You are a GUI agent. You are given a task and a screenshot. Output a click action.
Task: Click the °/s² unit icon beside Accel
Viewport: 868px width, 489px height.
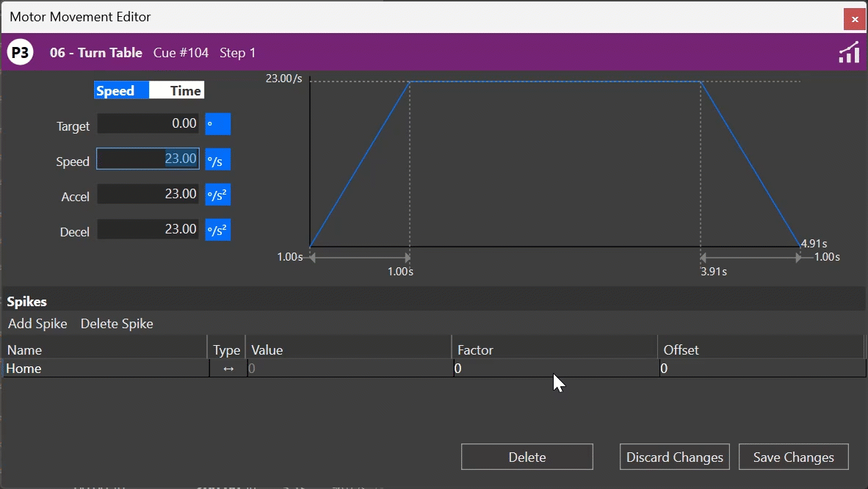(217, 194)
